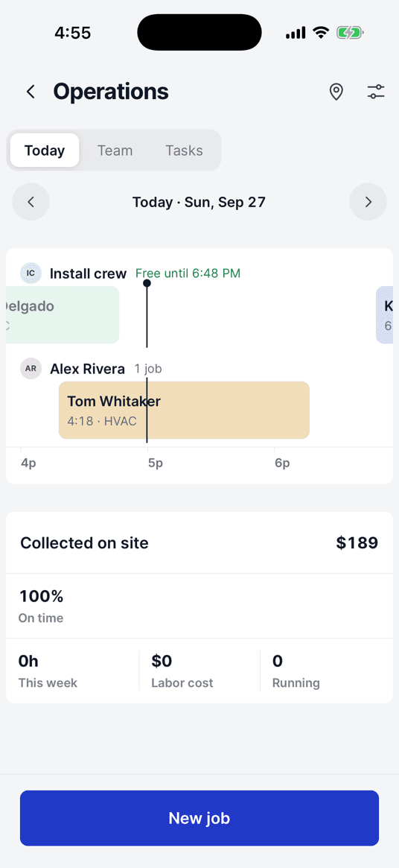Image resolution: width=399 pixels, height=868 pixels.
Task: Open the filter sliders icon
Action: click(376, 92)
